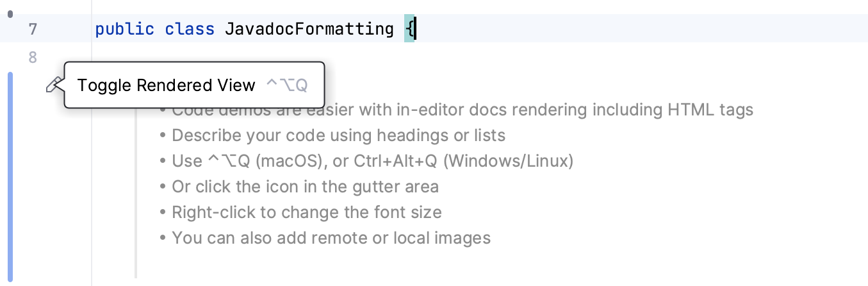This screenshot has height=286, width=868.
Task: Click line number 7 in the gutter
Action: 33,29
